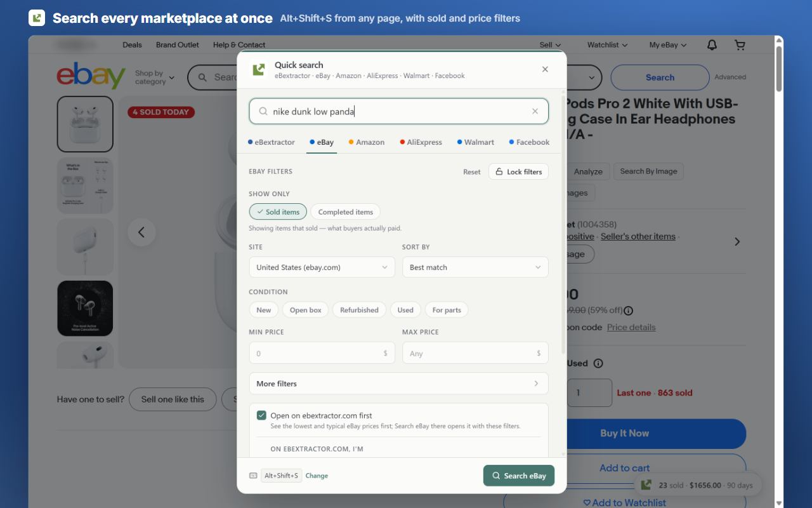Expand the Sell menu
The height and width of the screenshot is (508, 812).
click(x=550, y=45)
